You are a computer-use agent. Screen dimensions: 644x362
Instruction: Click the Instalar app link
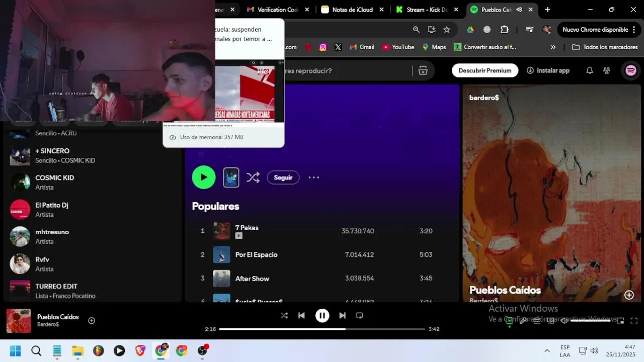click(x=548, y=70)
